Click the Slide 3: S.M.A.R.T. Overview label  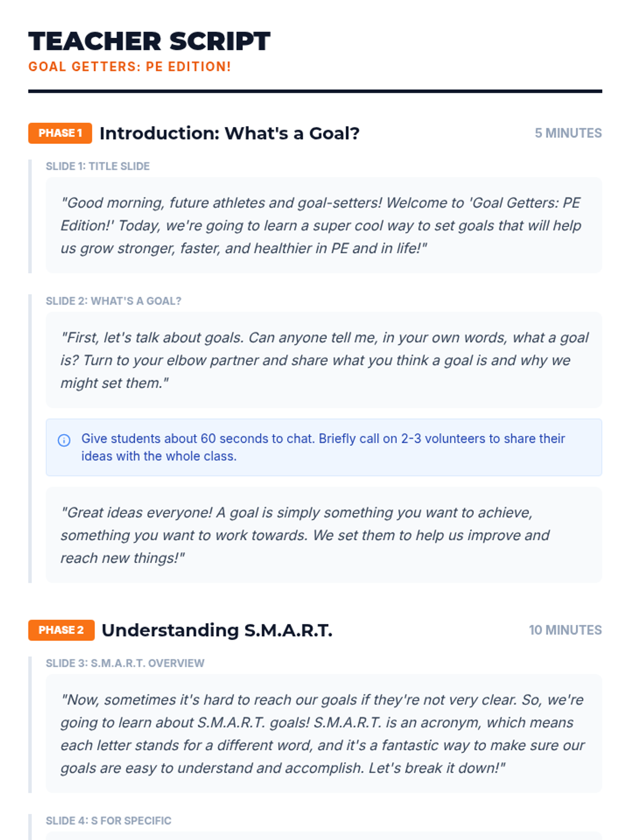pyautogui.click(x=125, y=663)
